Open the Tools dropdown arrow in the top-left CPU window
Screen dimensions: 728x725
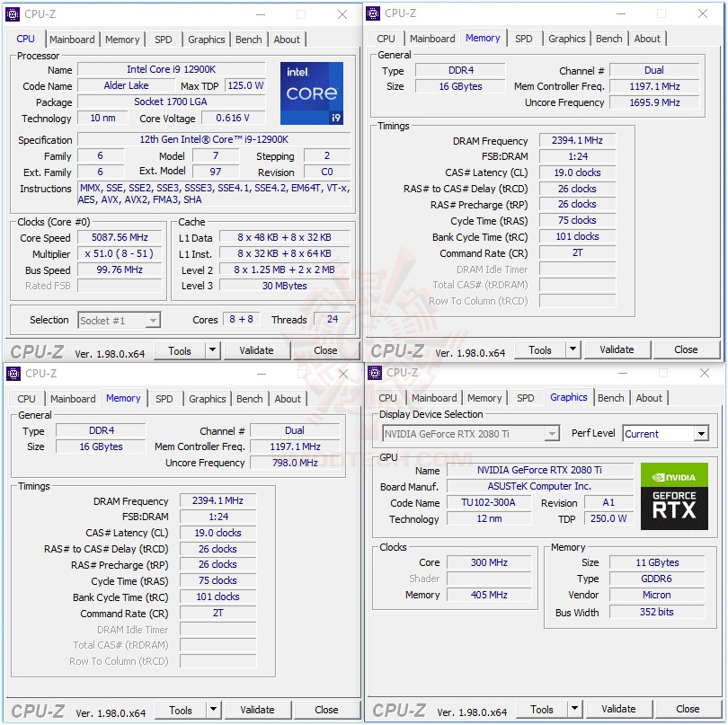pos(212,350)
